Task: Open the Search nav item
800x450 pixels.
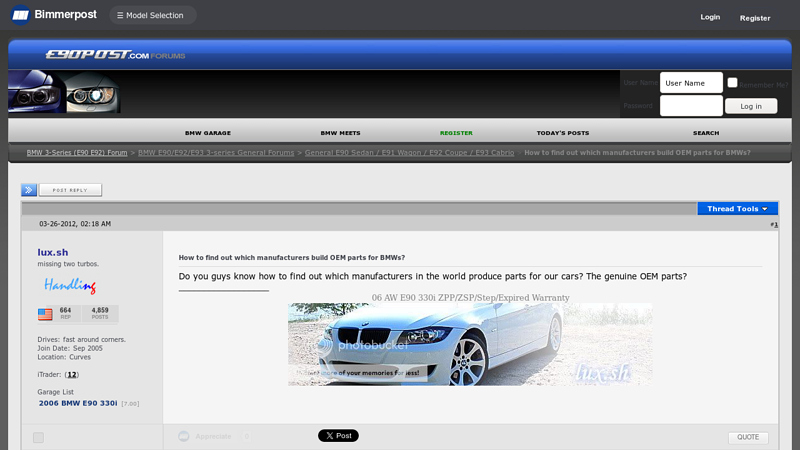Action: (706, 133)
